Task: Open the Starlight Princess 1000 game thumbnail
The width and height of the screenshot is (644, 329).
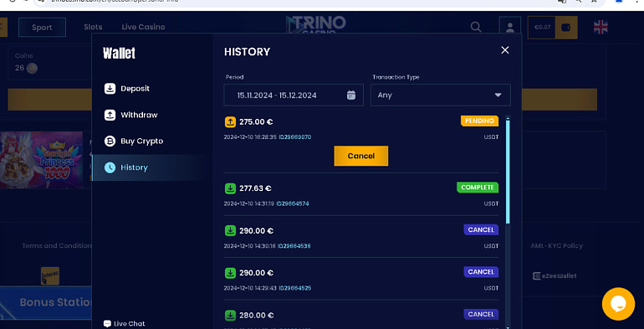Action: coord(41,160)
